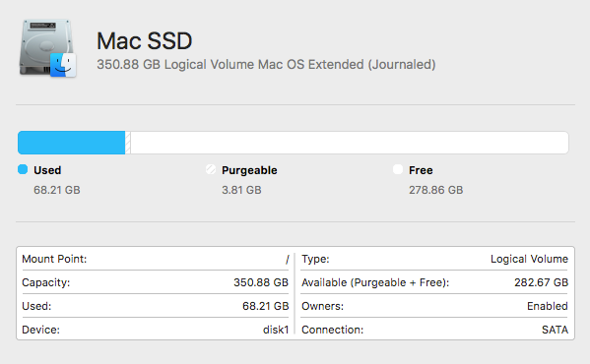Click the blue Used legend dot
This screenshot has width=590, height=364.
[23, 169]
